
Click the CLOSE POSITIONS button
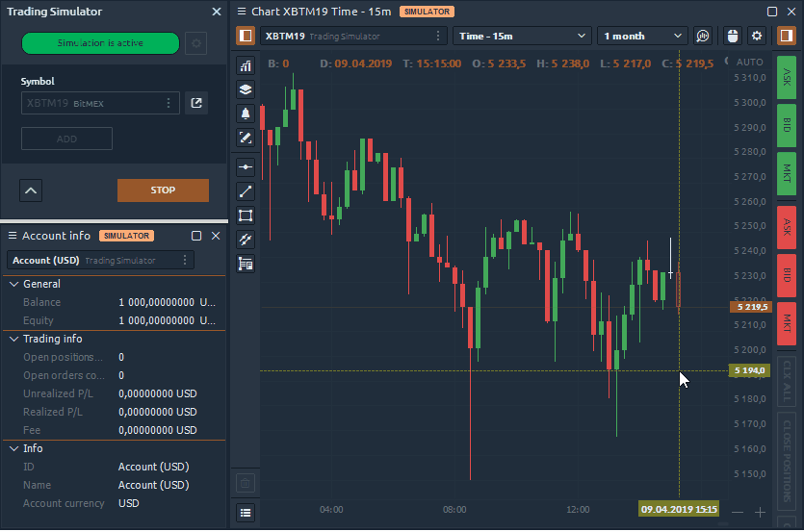[787, 461]
